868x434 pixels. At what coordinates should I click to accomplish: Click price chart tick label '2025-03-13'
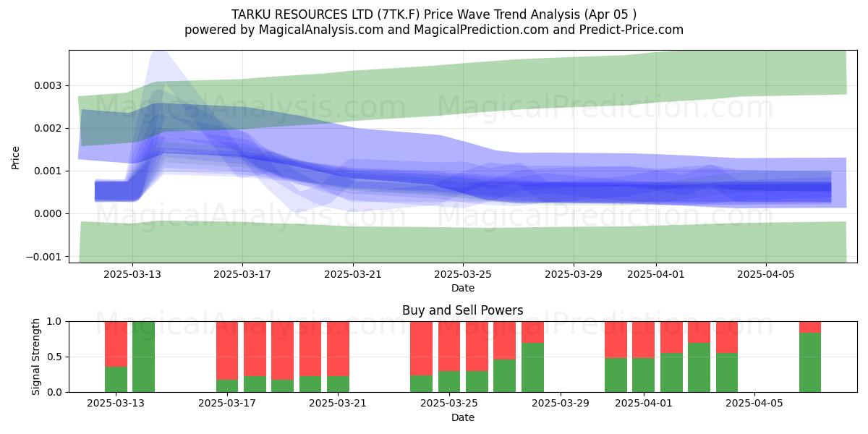pos(132,274)
